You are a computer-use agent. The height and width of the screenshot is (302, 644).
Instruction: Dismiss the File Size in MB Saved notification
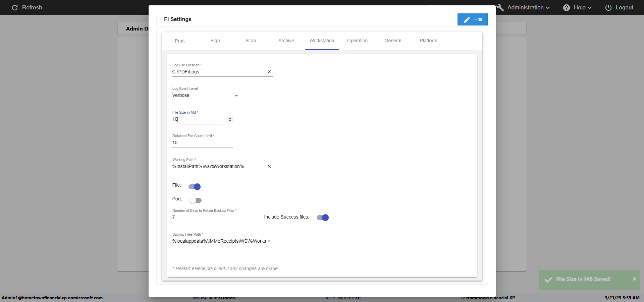[634, 279]
